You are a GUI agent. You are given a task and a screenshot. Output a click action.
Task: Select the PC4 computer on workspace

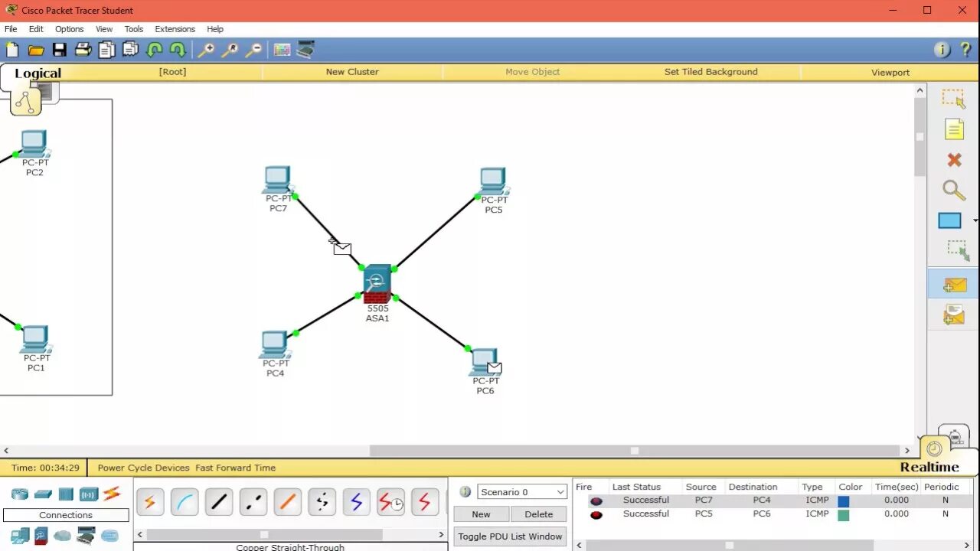[x=275, y=345]
